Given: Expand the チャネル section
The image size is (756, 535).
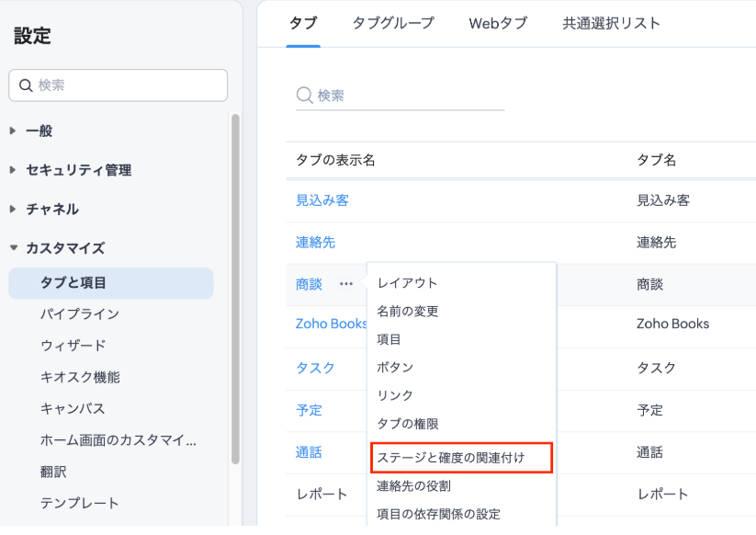Looking at the screenshot, I should pyautogui.click(x=14, y=209).
